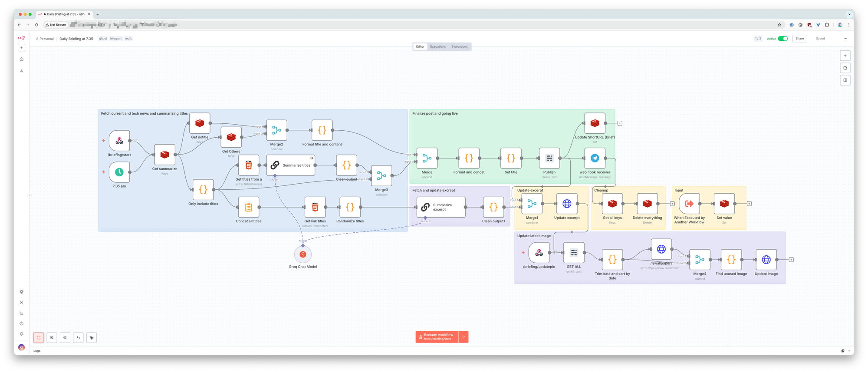Open the browser extensions puzzle icon
This screenshot has height=373, width=868.
[x=827, y=25]
